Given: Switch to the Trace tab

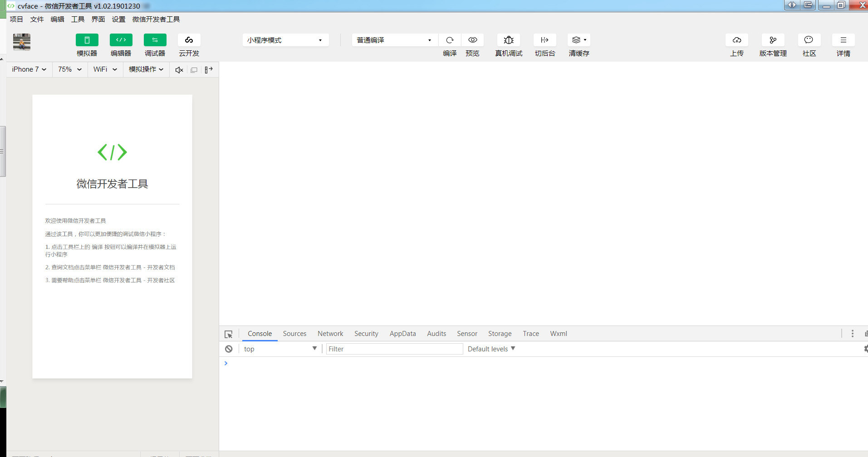Looking at the screenshot, I should coord(531,334).
